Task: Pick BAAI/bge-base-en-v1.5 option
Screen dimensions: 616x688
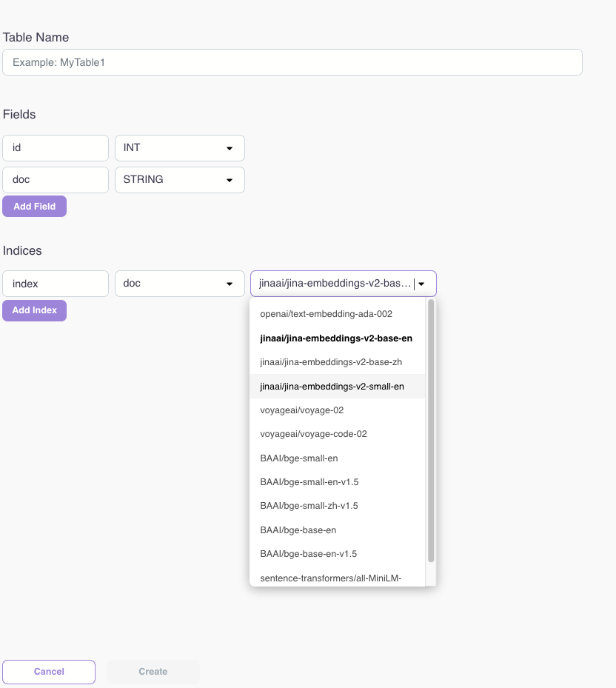Action: (309, 554)
